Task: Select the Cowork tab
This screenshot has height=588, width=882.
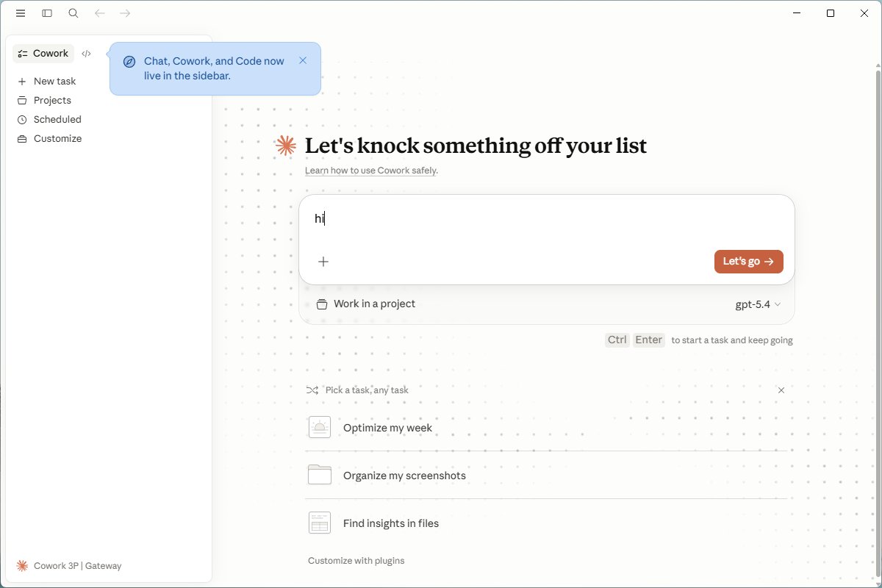Action: pos(43,54)
